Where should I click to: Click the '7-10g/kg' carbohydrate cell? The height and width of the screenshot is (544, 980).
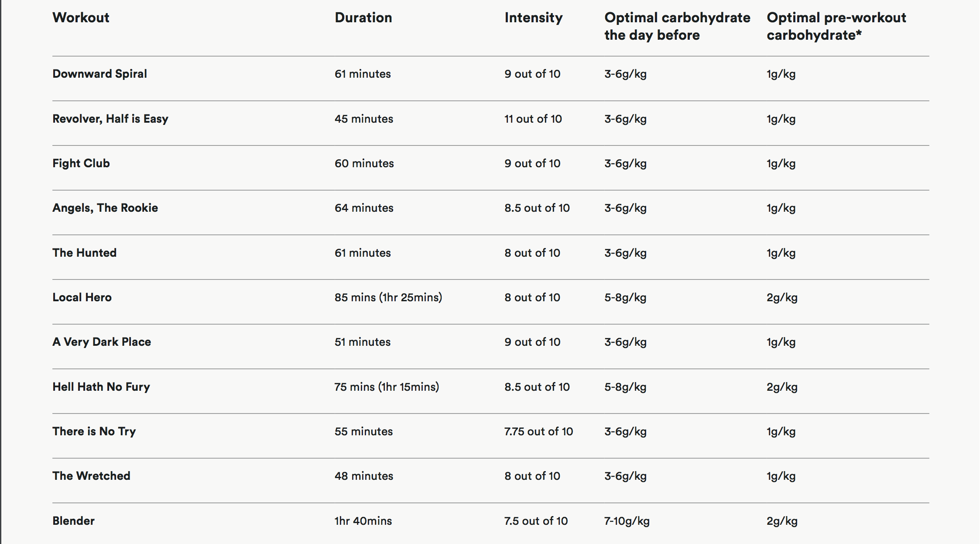[627, 521]
